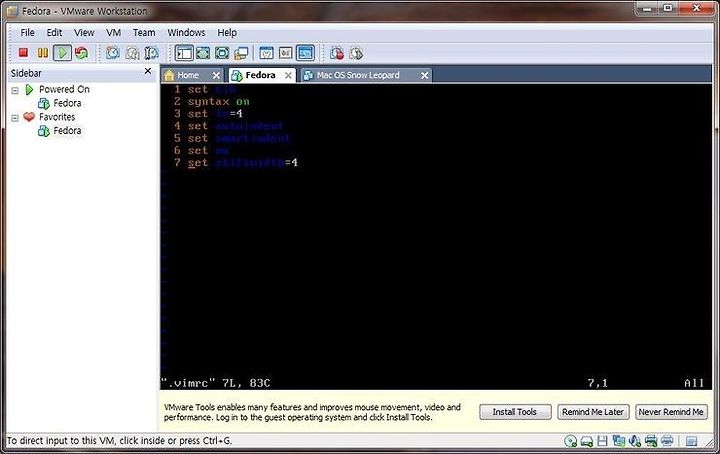The height and width of the screenshot is (454, 720).
Task: Maximize the VMware Workstation window
Action: click(x=668, y=8)
